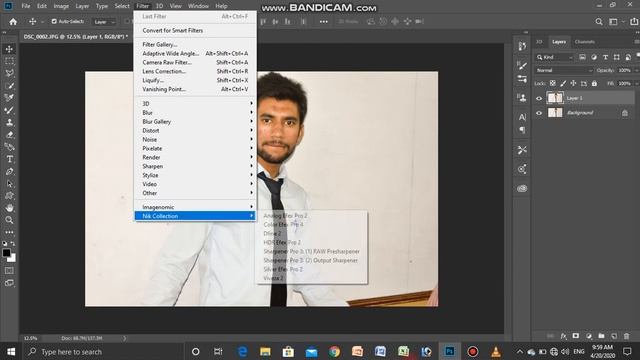Open the Opacity slider dropdown arrow
The image size is (640, 360).
(636, 70)
